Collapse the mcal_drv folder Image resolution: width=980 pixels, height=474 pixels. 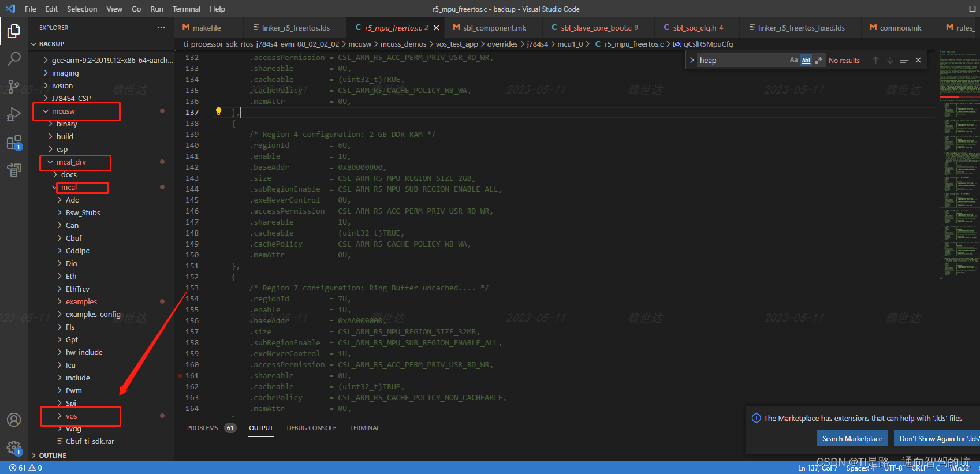click(x=51, y=162)
